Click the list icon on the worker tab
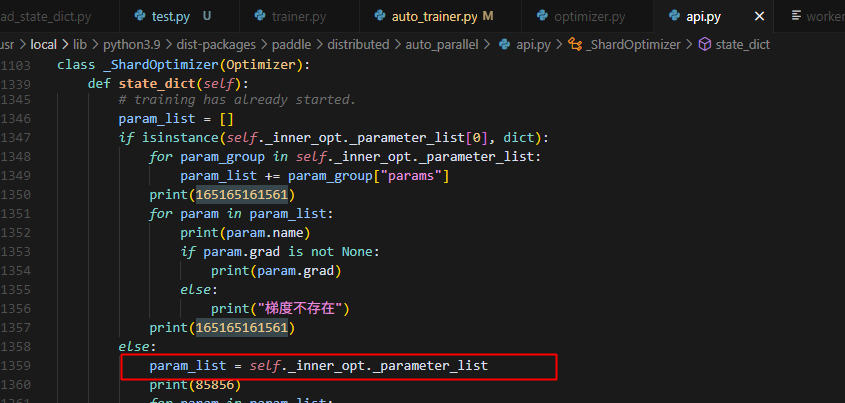845x403 pixels. pos(797,16)
